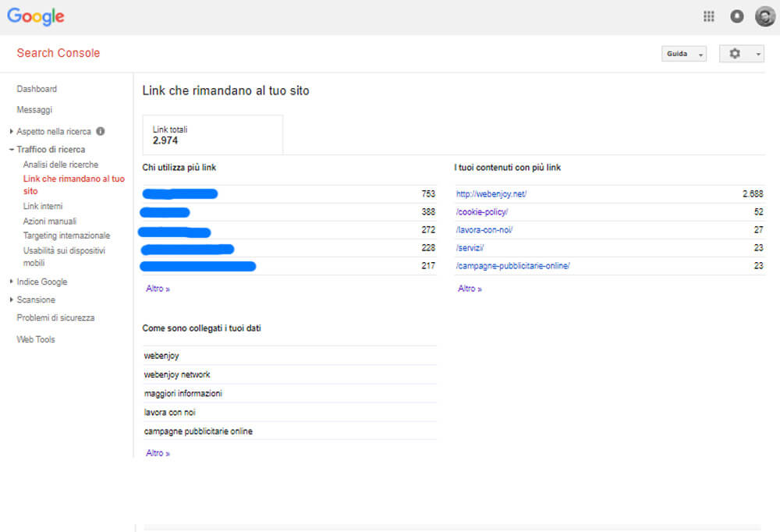The image size is (780, 532).
Task: Open Web Tools in the sidebar
Action: click(x=36, y=339)
